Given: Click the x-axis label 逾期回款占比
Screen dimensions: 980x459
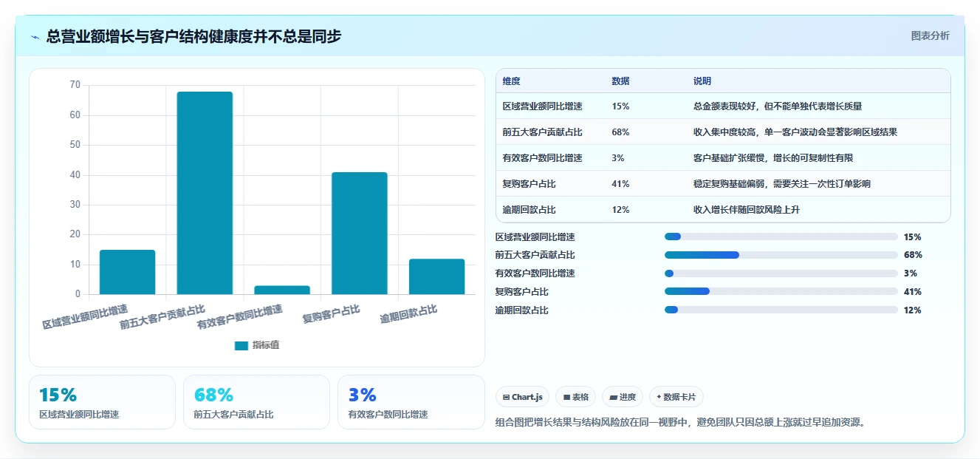Looking at the screenshot, I should tap(408, 314).
